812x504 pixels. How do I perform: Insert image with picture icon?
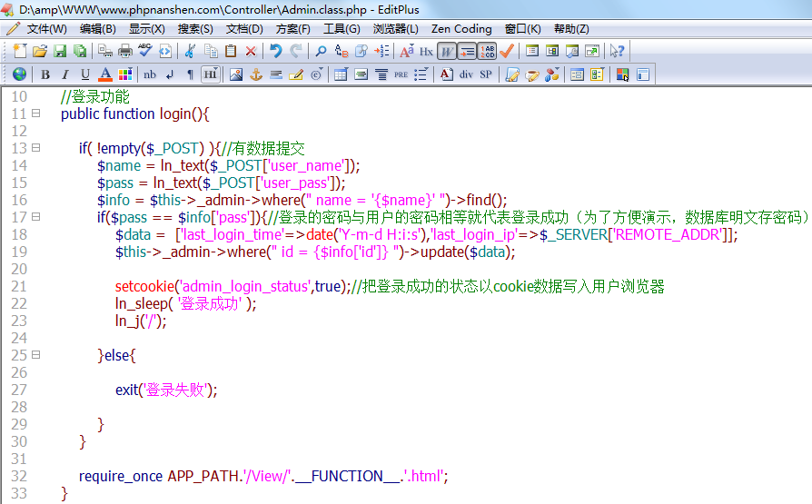point(236,74)
